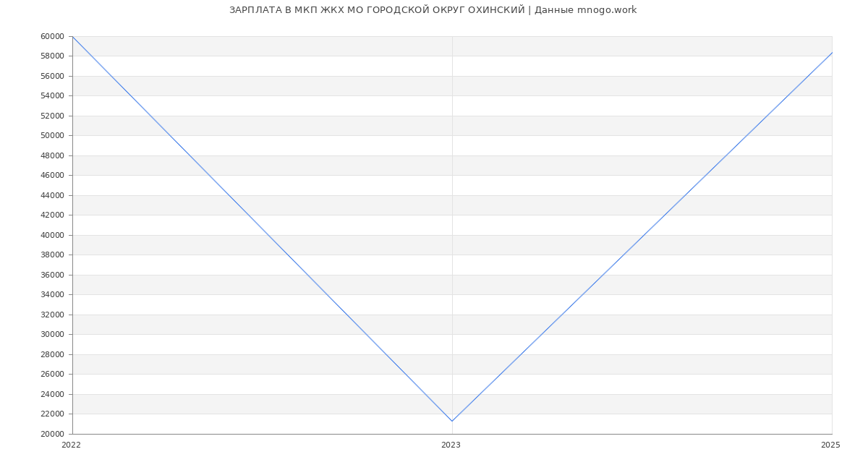Click the 20000 y-axis label

pos(53,434)
